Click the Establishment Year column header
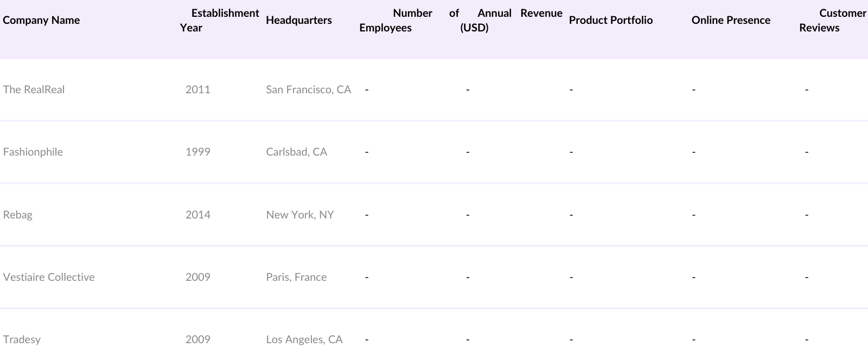 [220, 20]
